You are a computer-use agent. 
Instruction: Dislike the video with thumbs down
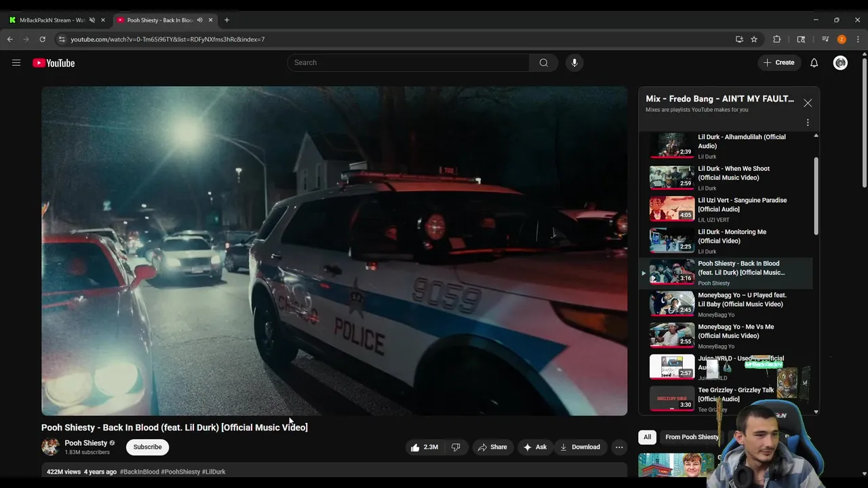pos(456,447)
